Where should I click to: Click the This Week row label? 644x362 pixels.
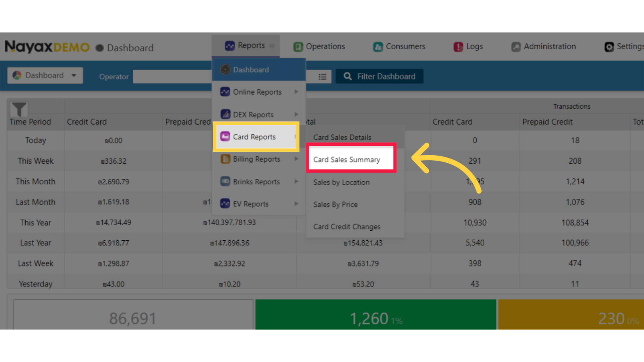(x=36, y=161)
